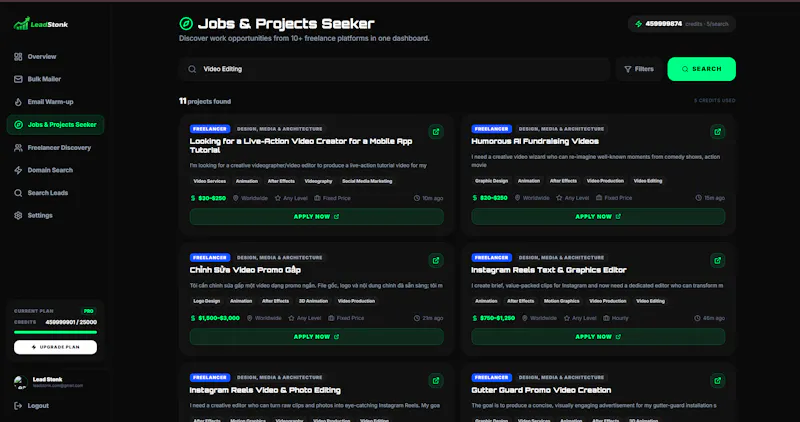
Task: Click the Lead Stonk profile avatar
Action: tap(20, 382)
